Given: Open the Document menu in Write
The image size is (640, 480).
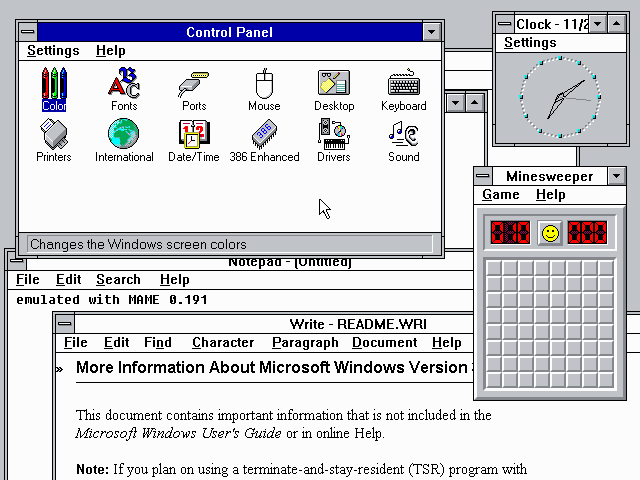Looking at the screenshot, I should coord(385,342).
